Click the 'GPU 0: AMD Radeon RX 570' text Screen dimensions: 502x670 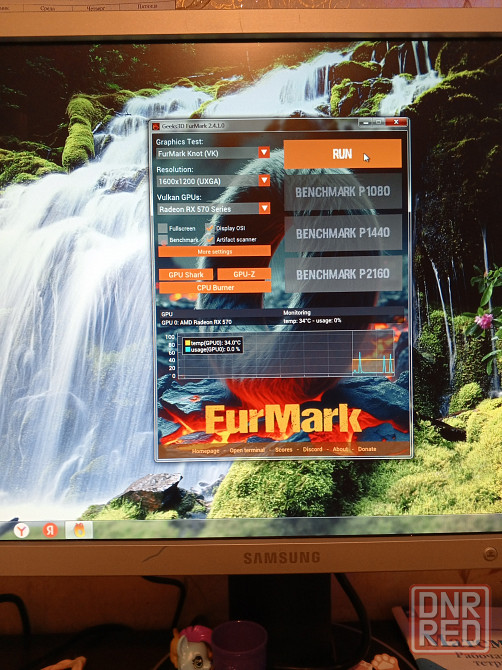[196, 322]
